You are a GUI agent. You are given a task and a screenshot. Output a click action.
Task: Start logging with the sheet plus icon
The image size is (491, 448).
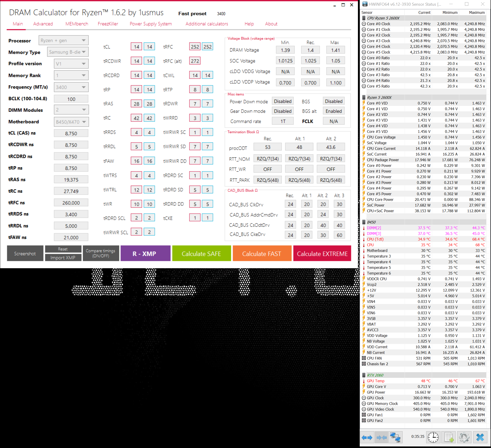pos(449,438)
